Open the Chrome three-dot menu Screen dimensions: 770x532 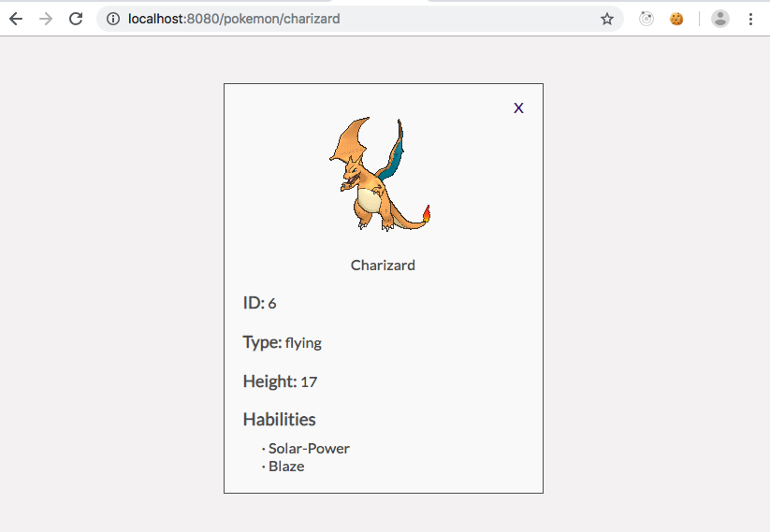click(x=750, y=19)
